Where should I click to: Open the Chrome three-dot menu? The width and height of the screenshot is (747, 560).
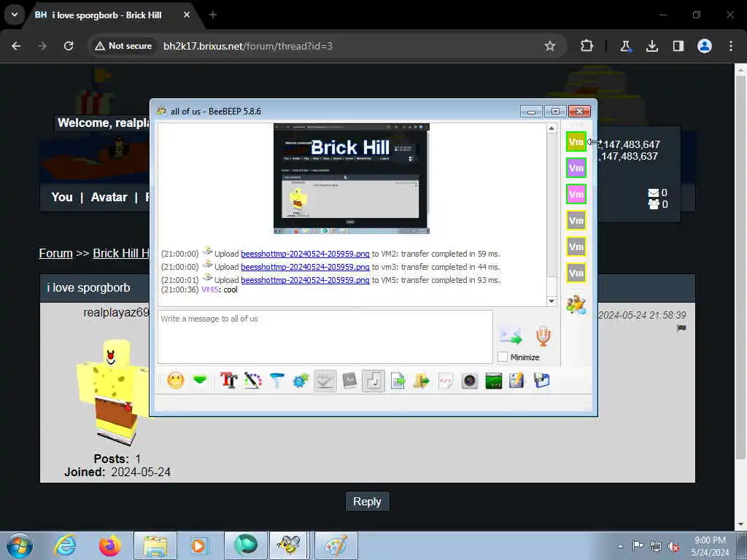(x=731, y=46)
